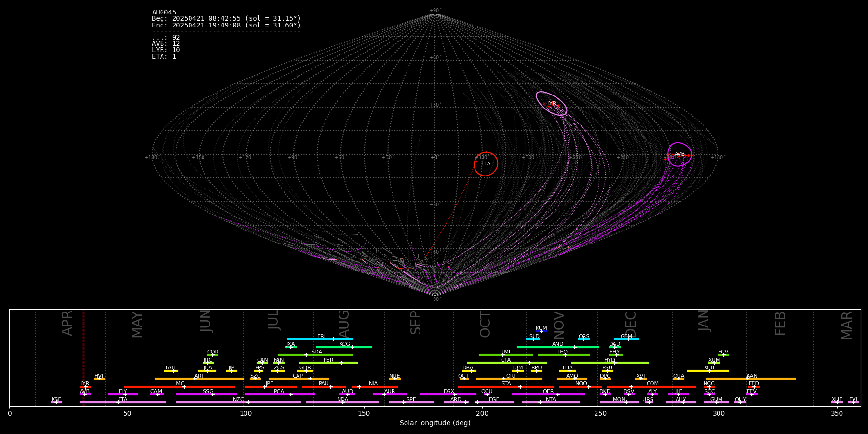868x434 pixels.
Task: Click the QUA shower label
Action: 678,376
